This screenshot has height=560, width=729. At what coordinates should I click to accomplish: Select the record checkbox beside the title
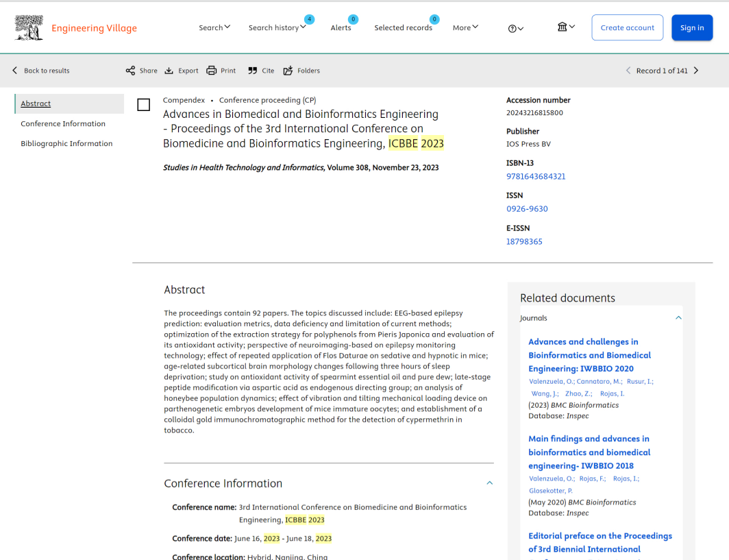coord(144,105)
